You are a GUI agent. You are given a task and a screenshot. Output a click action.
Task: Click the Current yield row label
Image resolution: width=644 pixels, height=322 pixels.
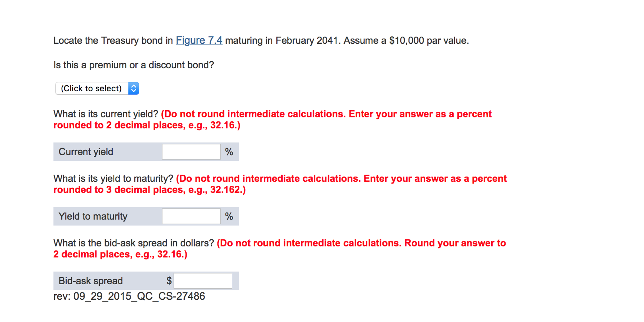[x=86, y=152]
